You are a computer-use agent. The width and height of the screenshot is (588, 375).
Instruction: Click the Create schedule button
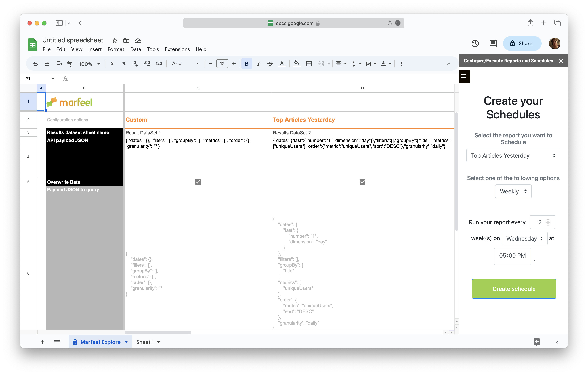click(x=514, y=289)
